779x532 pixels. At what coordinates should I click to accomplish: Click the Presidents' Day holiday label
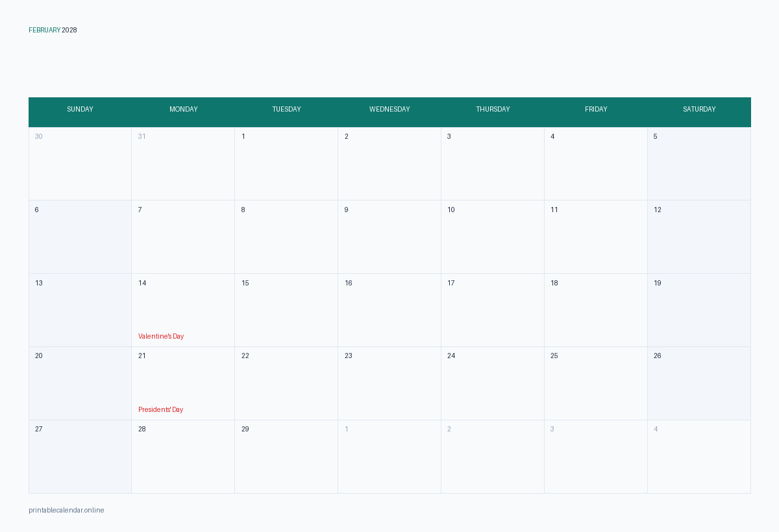(161, 409)
